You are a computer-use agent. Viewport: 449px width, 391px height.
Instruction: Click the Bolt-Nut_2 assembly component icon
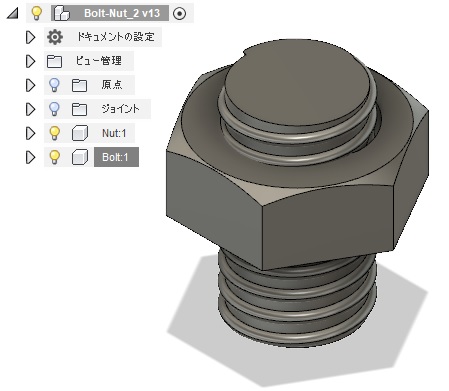(62, 13)
